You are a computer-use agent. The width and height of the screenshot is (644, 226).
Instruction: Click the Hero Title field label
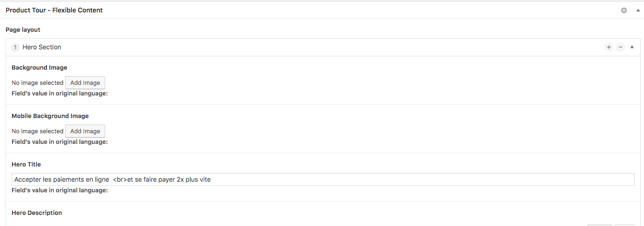pos(26,165)
